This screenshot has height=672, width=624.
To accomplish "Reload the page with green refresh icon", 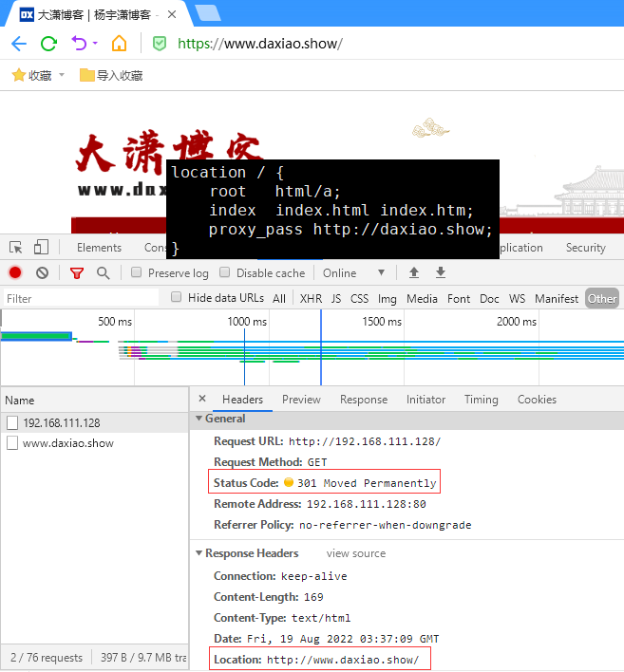I will [48, 44].
